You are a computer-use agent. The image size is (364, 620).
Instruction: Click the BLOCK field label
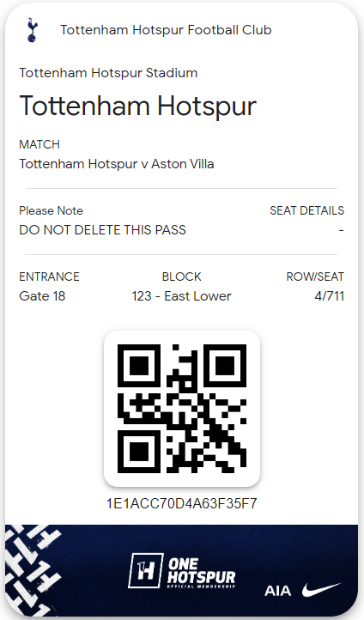tap(181, 277)
